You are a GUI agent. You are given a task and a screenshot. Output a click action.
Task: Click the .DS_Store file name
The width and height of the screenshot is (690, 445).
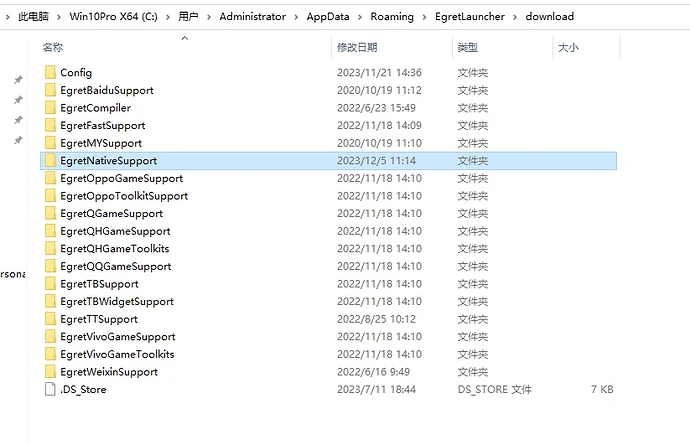point(83,390)
